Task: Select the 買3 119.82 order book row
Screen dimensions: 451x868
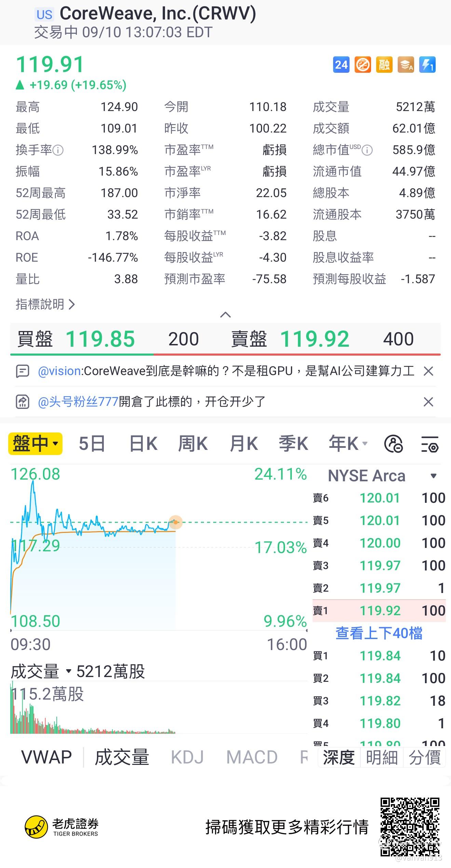Action: tap(379, 701)
